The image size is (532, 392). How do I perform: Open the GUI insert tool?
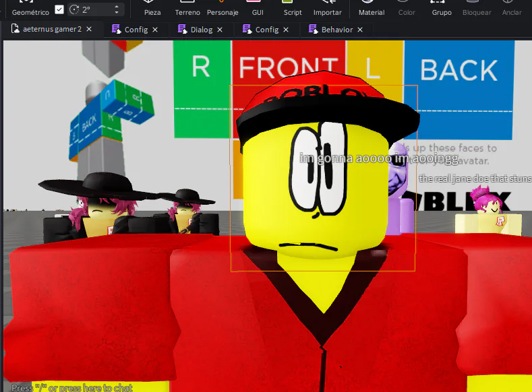click(258, 8)
